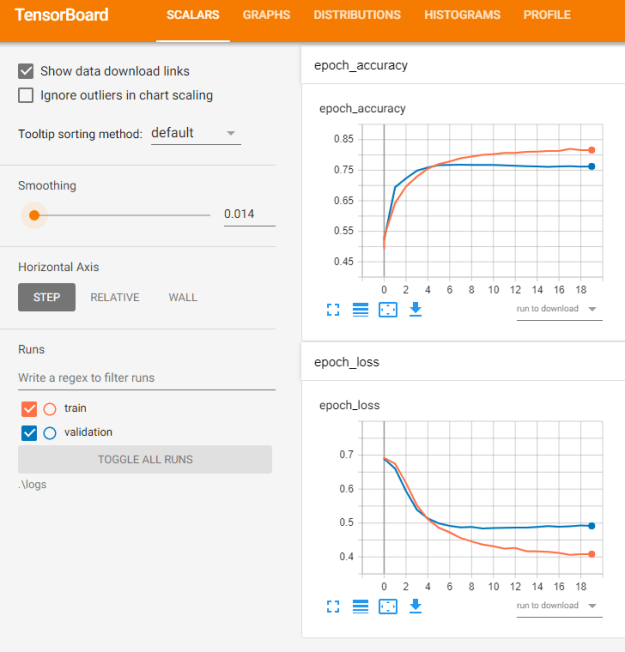This screenshot has height=652, width=625.
Task: Open the Tooltip sorting method dropdown
Action: click(195, 133)
